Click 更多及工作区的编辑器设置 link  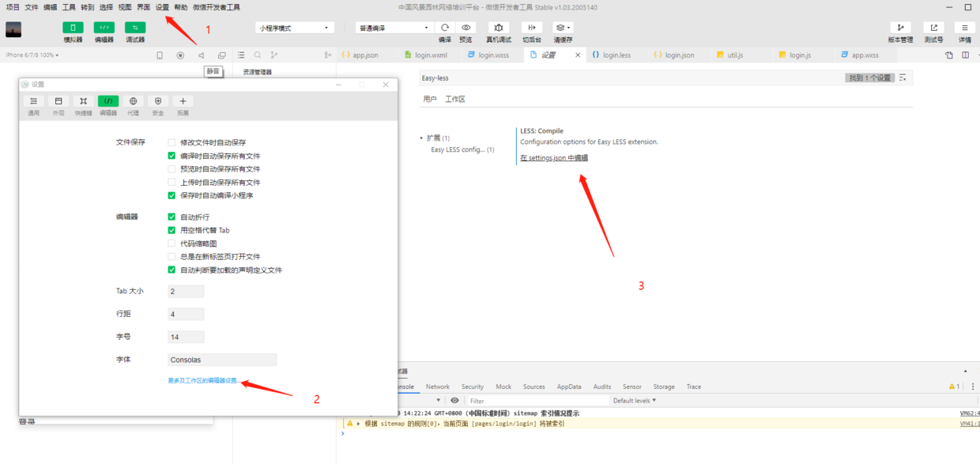(x=203, y=381)
